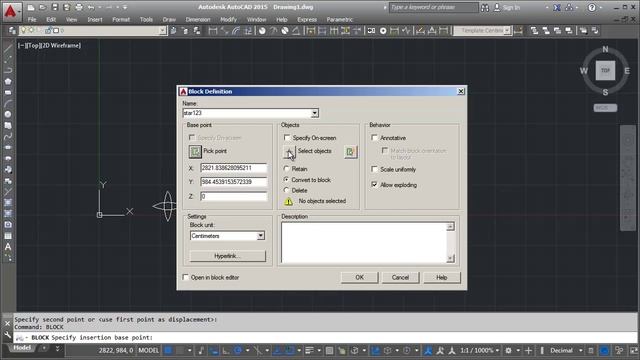Open the Decimal units dropdown
This screenshot has height=360, width=640.
(580, 350)
